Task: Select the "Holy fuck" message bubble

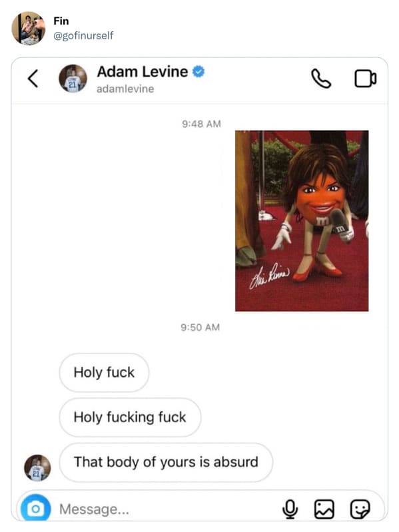Action: point(104,373)
